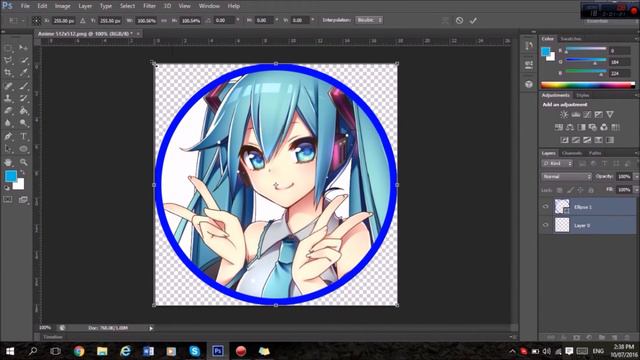Switch to the Paths tab
This screenshot has width=640, height=360.
[x=595, y=153]
